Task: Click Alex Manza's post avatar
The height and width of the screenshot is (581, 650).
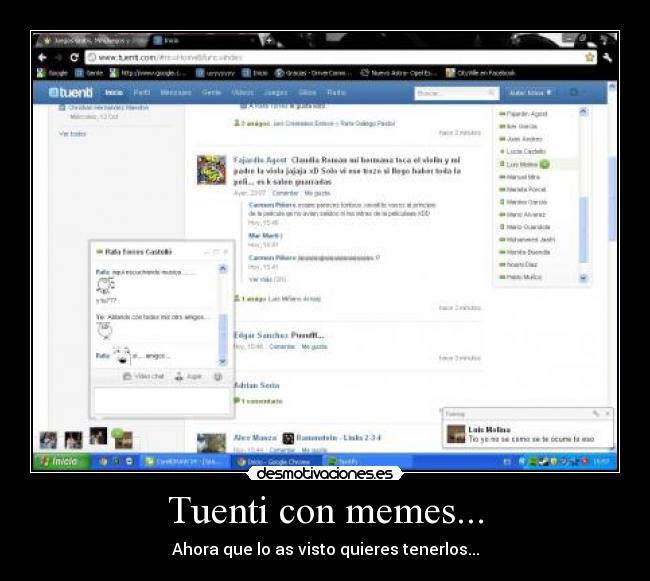Action: coord(211,443)
